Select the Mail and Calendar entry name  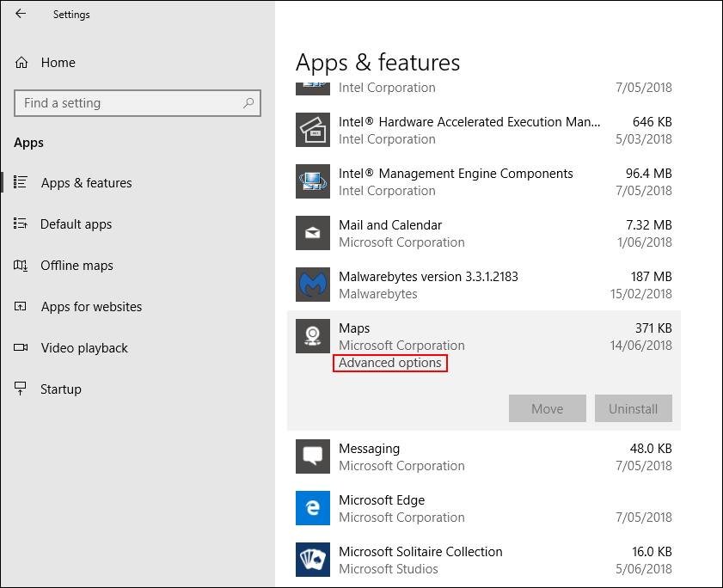(390, 225)
